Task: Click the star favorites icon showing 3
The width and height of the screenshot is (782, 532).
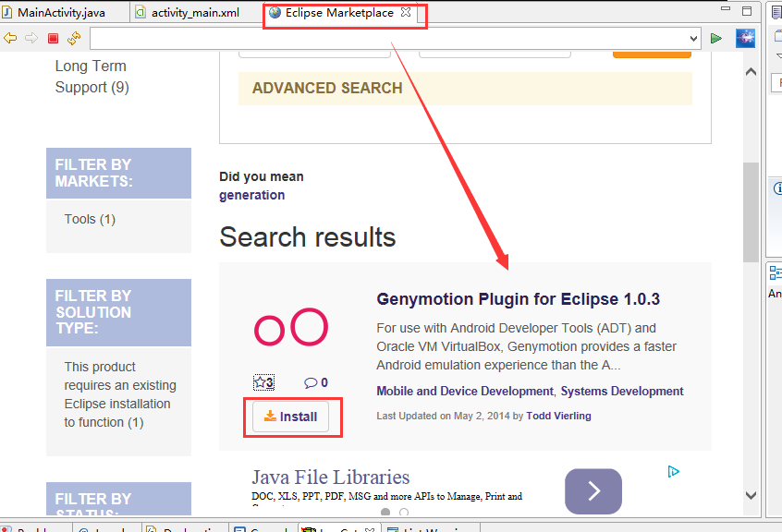Action: (x=263, y=382)
